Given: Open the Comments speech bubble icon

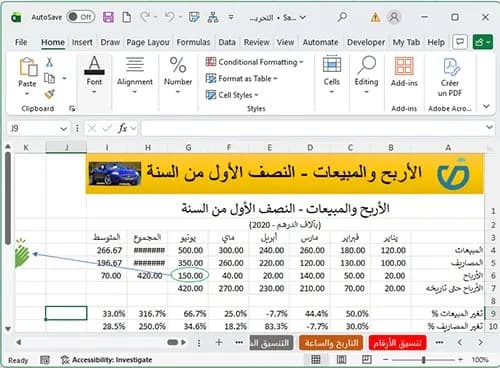Looking at the screenshot, I should [460, 42].
